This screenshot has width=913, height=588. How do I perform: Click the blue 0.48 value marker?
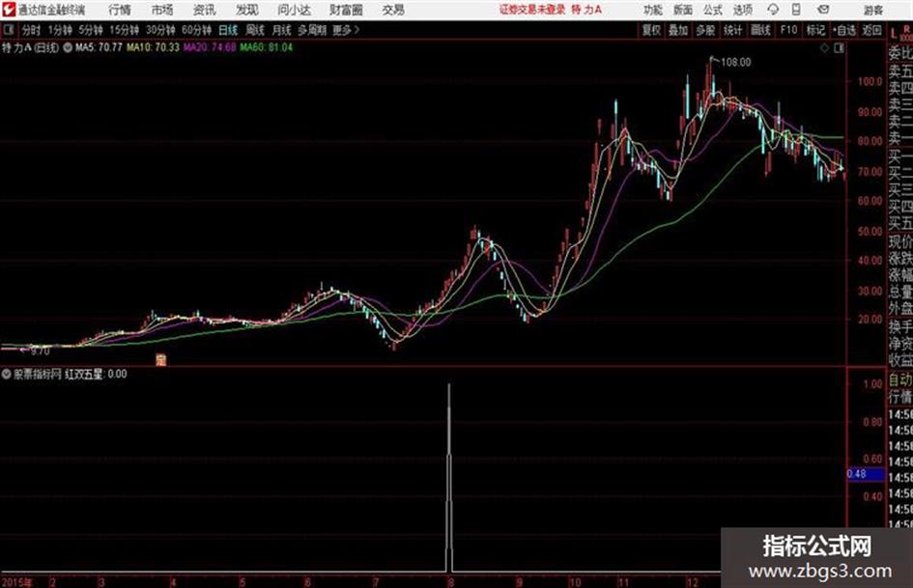(865, 474)
